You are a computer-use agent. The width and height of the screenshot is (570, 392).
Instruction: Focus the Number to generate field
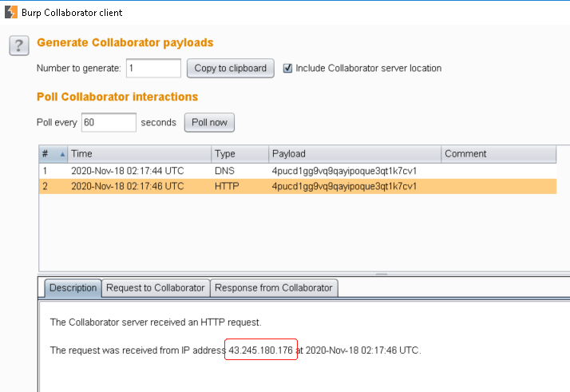(x=153, y=68)
